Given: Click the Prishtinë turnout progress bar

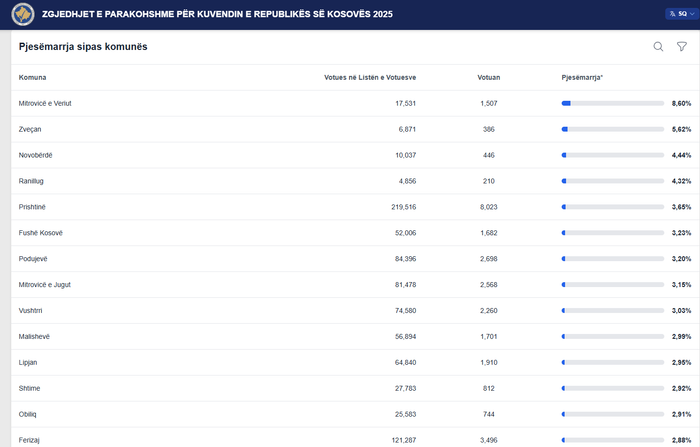Looking at the screenshot, I should pyautogui.click(x=612, y=207).
